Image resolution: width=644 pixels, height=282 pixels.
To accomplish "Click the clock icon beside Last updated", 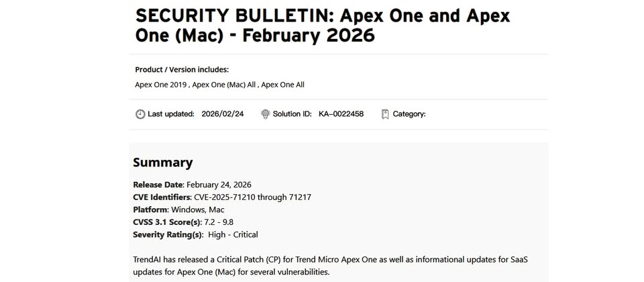I will pyautogui.click(x=140, y=114).
